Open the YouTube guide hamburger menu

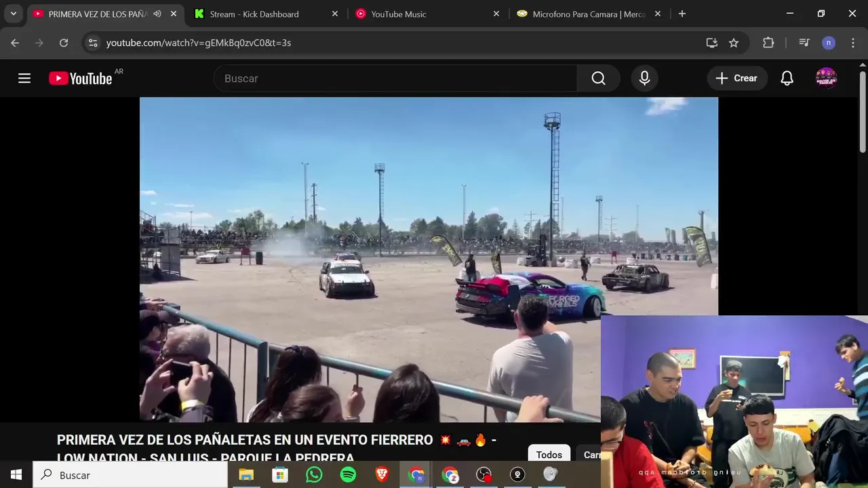(24, 79)
